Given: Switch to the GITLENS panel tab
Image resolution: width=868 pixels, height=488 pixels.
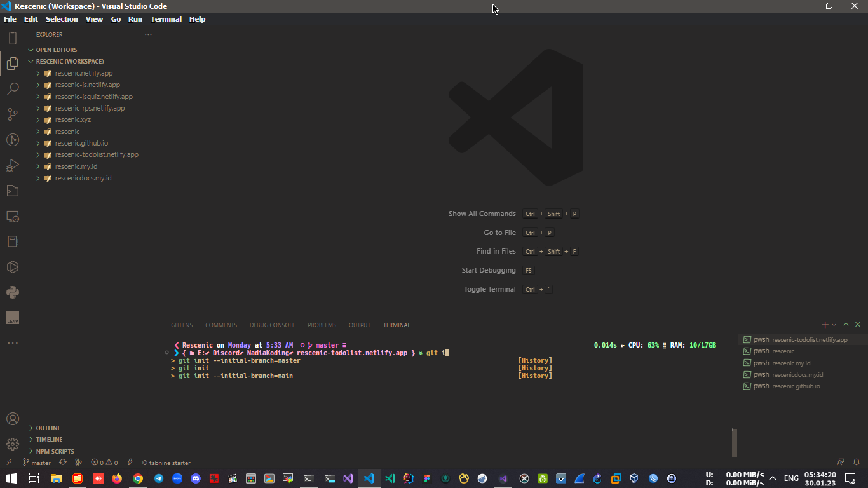Looking at the screenshot, I should pos(182,325).
